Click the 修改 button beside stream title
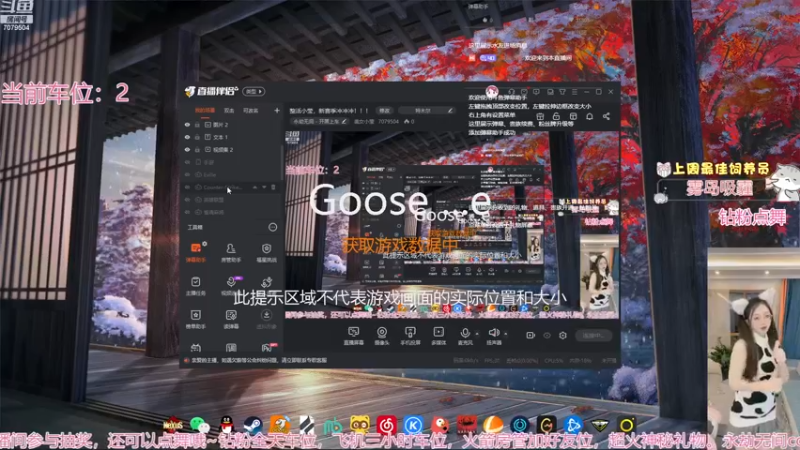 tap(385, 110)
